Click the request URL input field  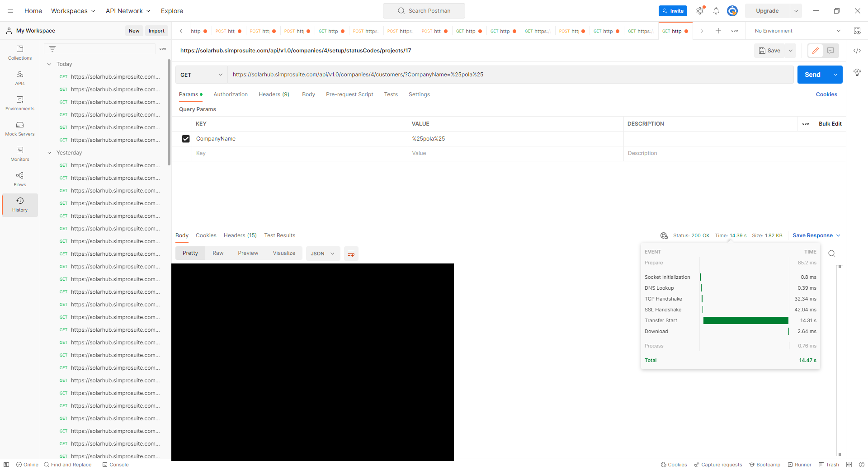511,75
